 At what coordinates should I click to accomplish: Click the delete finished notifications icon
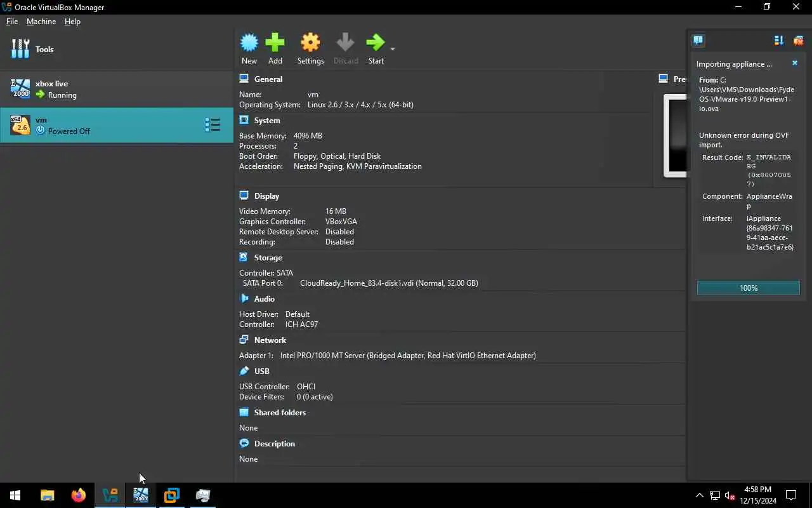pos(798,41)
